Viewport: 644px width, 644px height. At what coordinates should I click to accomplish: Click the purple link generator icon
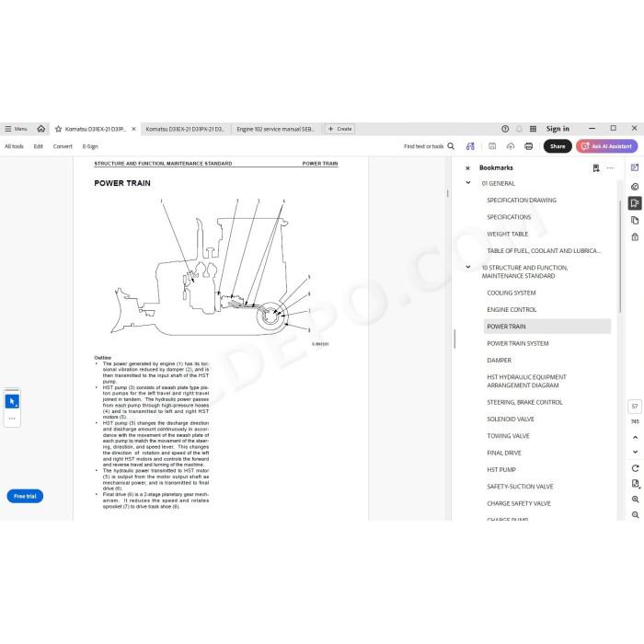pyautogui.click(x=470, y=146)
